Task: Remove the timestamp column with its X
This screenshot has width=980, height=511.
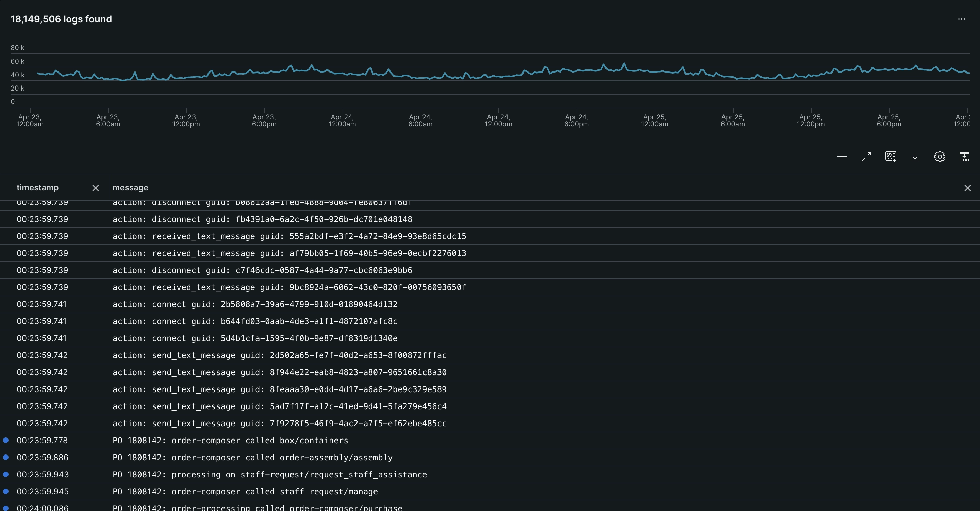Action: (96, 188)
